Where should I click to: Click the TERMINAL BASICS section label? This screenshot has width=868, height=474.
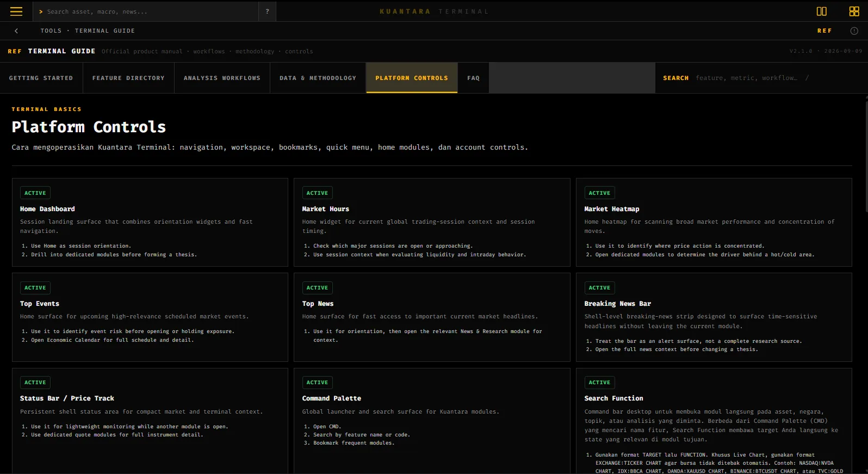47,109
